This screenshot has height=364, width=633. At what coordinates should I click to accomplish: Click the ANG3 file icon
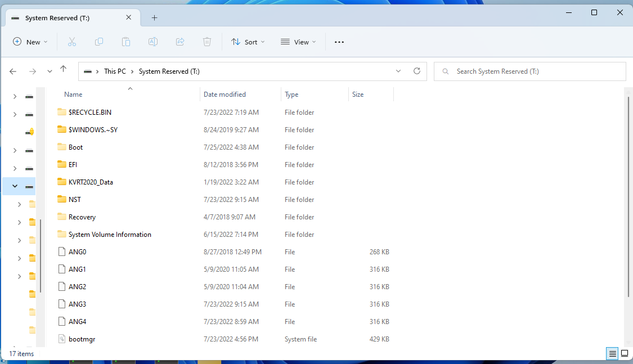pyautogui.click(x=62, y=304)
